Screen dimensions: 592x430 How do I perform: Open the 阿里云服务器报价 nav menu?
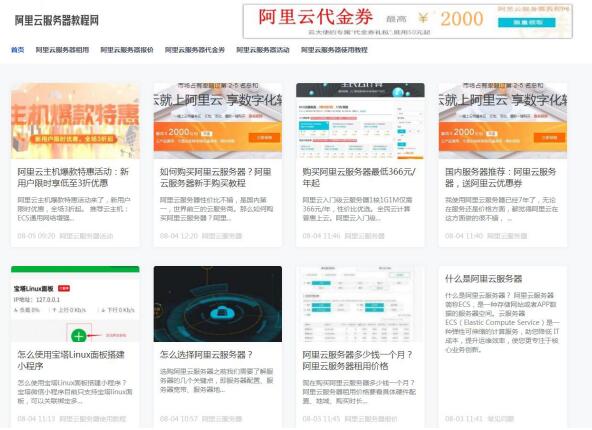tap(127, 50)
